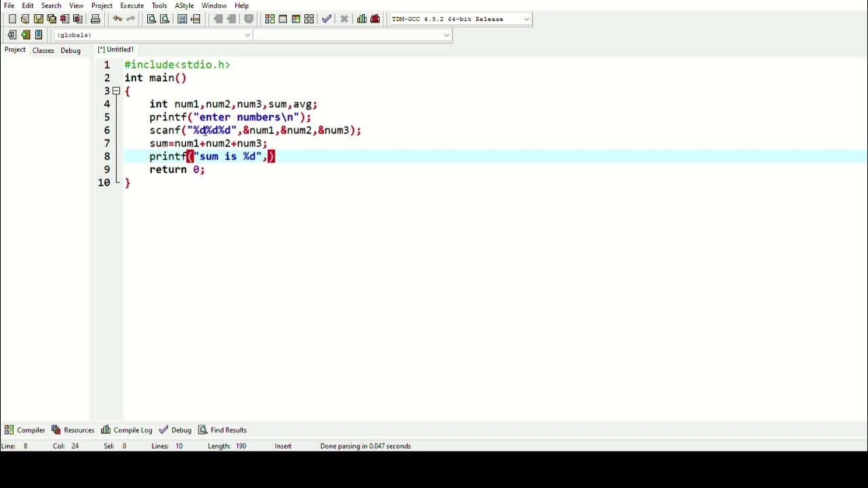Screen dimensions: 868x488
Task: Click the Print icon
Action: 96,19
